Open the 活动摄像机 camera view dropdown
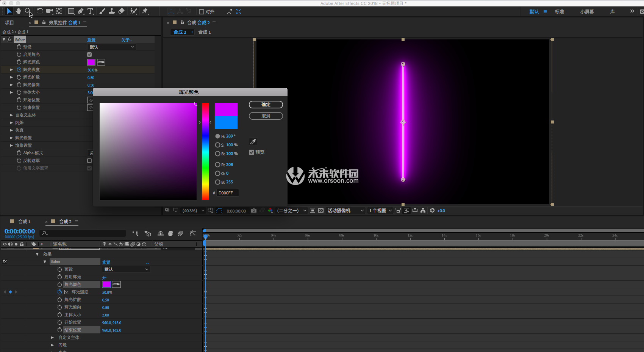The width and height of the screenshot is (644, 352). point(345,211)
